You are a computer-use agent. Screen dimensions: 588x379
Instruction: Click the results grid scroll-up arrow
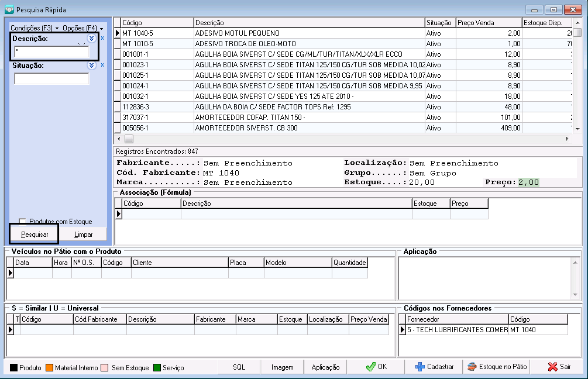(577, 22)
